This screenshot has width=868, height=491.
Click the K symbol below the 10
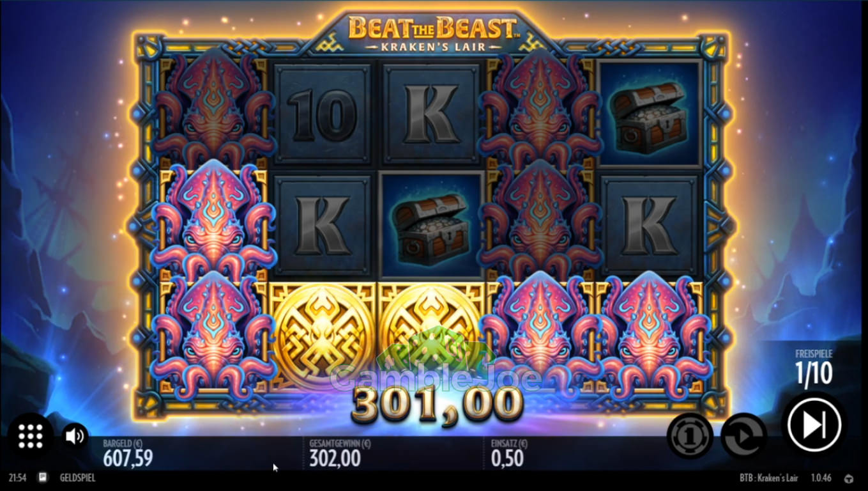(323, 225)
